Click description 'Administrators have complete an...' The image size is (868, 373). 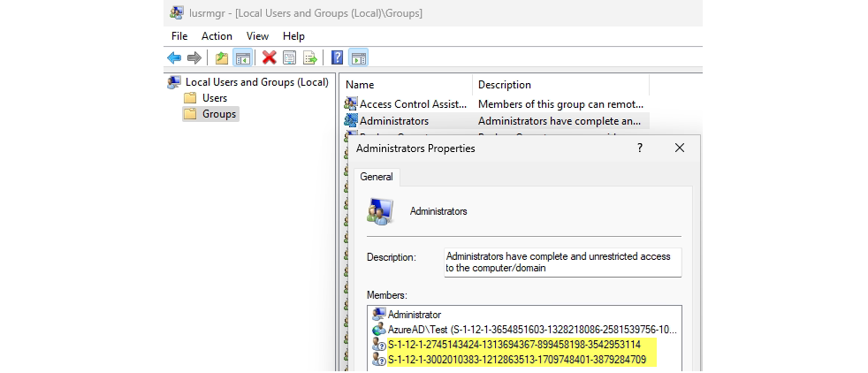point(560,120)
